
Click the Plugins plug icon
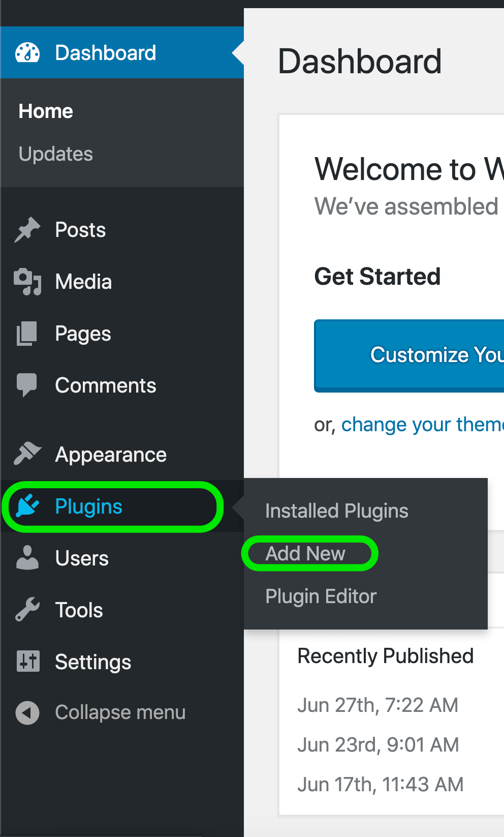[x=27, y=506]
